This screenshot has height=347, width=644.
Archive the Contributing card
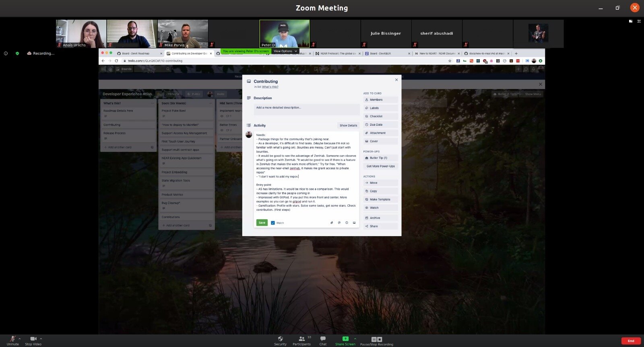(381, 218)
